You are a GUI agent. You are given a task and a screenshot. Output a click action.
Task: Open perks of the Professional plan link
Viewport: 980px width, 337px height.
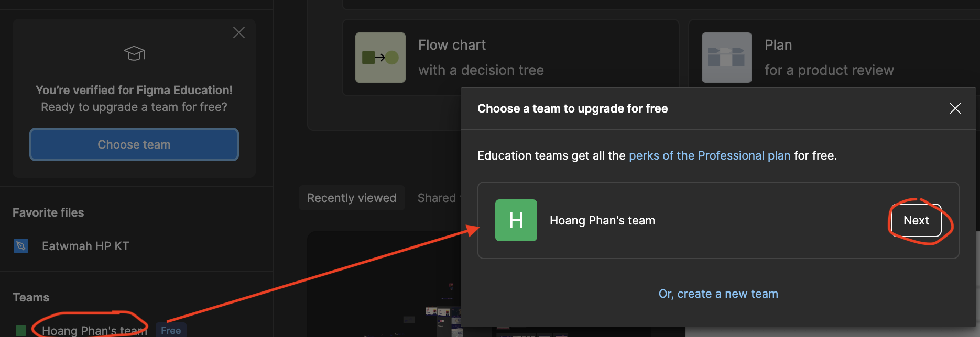pos(710,155)
